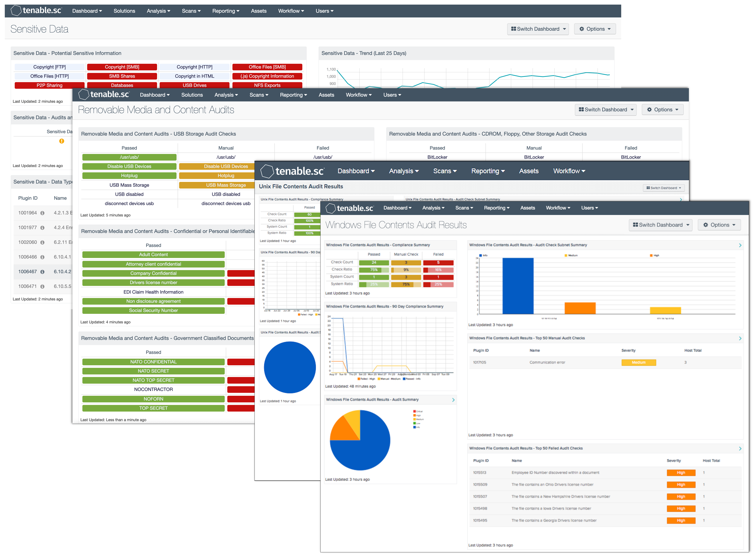Screen dimensions: 756x558
Task: Click High severity badge for plugin 1015513
Action: (x=681, y=473)
